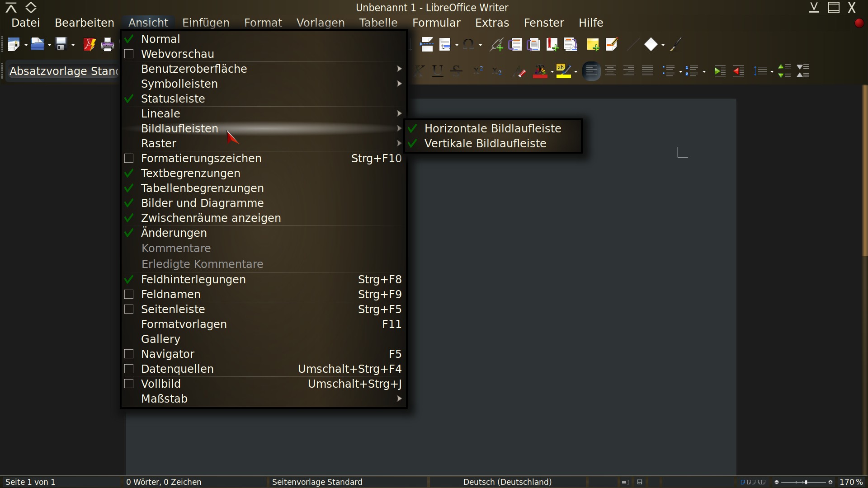Export directly as PDF icon
The height and width of the screenshot is (488, 868).
[x=89, y=44]
